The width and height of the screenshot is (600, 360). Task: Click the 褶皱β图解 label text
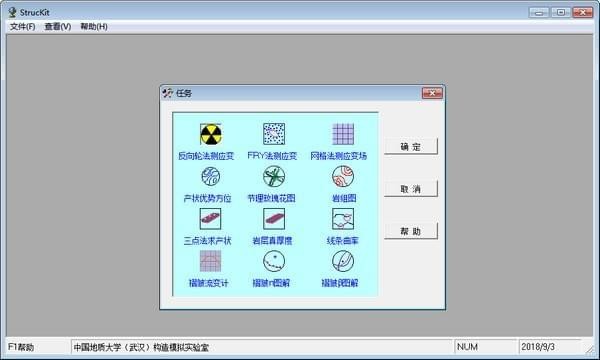339,283
